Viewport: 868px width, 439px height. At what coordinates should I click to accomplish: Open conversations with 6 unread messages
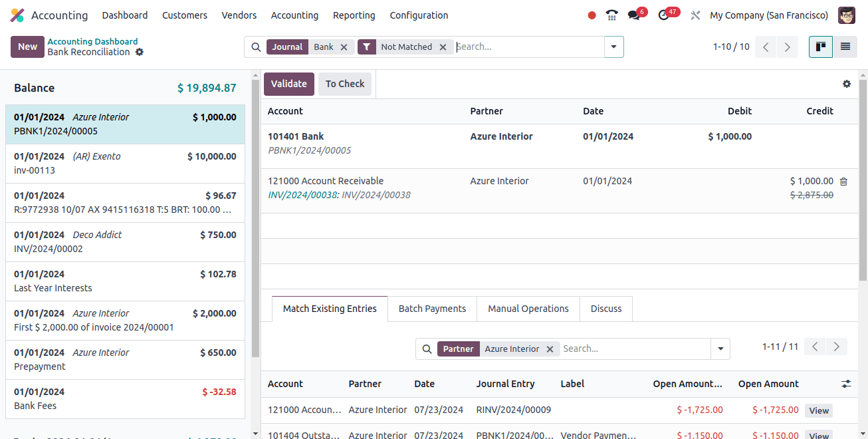click(634, 15)
